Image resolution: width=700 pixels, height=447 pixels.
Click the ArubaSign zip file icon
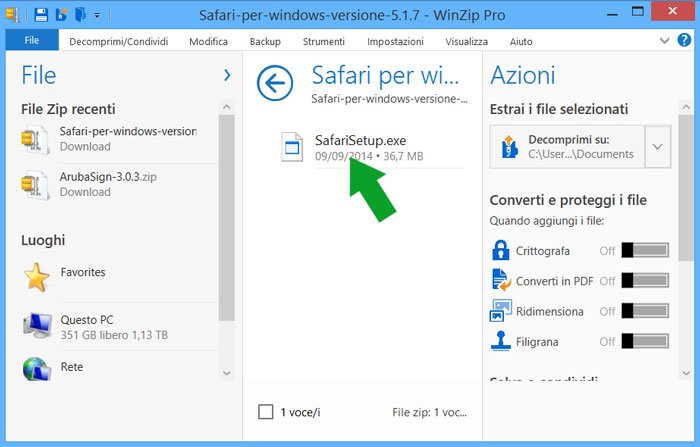click(34, 185)
